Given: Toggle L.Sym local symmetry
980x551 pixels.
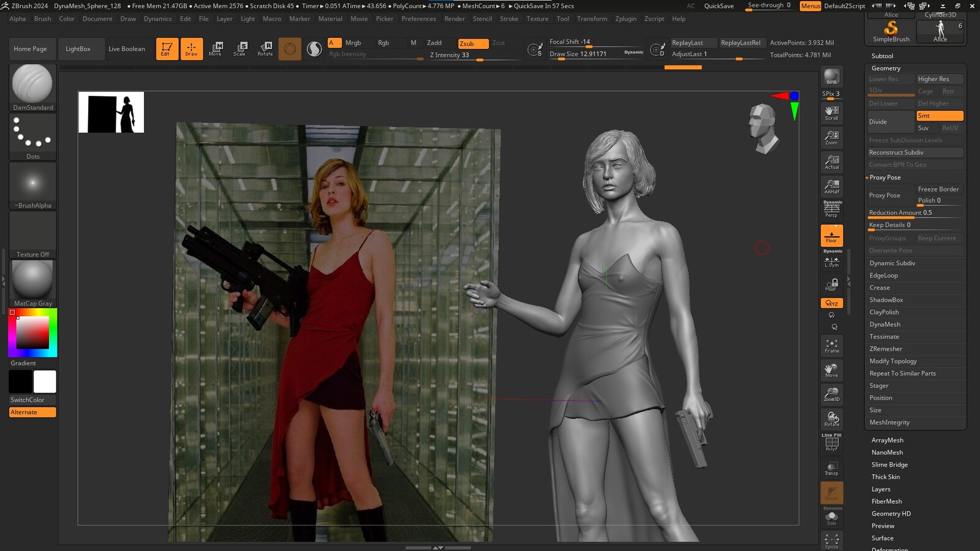Looking at the screenshot, I should click(832, 260).
